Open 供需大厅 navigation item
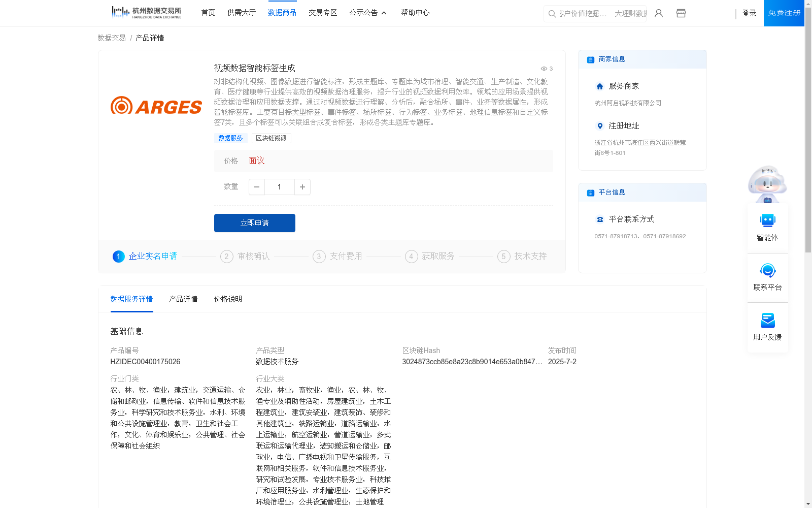 pyautogui.click(x=242, y=13)
